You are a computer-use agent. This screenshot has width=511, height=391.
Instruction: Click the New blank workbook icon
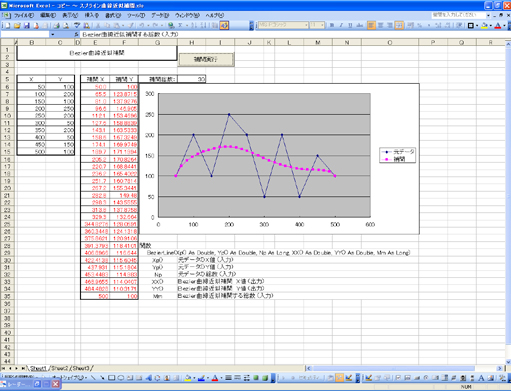click(7, 25)
